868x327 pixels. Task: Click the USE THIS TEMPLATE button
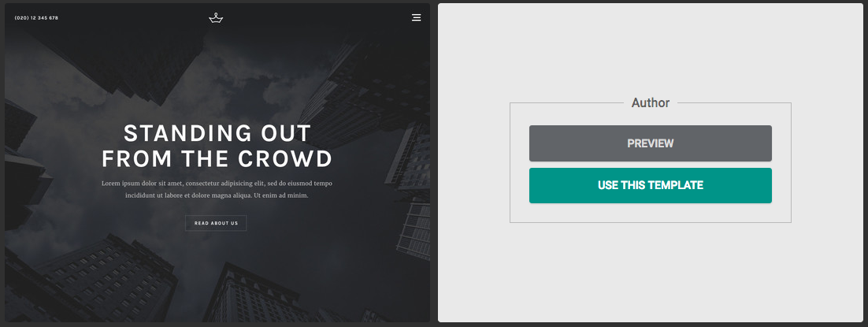[650, 186]
